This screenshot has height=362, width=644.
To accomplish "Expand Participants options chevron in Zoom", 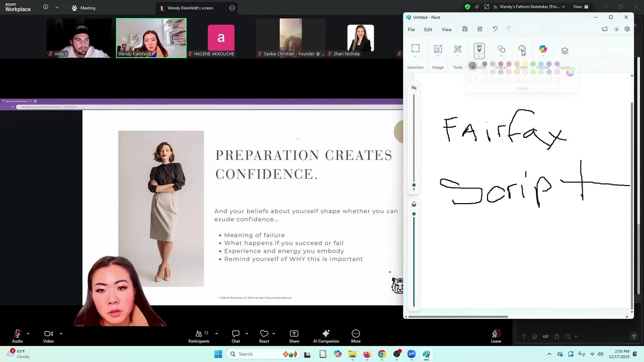I will pyautogui.click(x=216, y=333).
